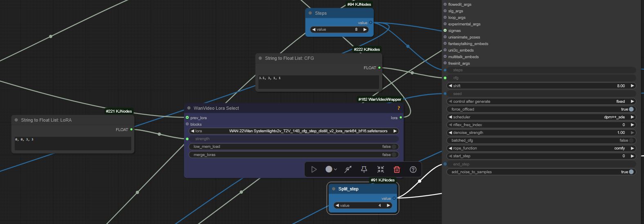Increase shift value with right arrow
Image resolution: width=644 pixels, height=224 pixels.
[x=632, y=86]
